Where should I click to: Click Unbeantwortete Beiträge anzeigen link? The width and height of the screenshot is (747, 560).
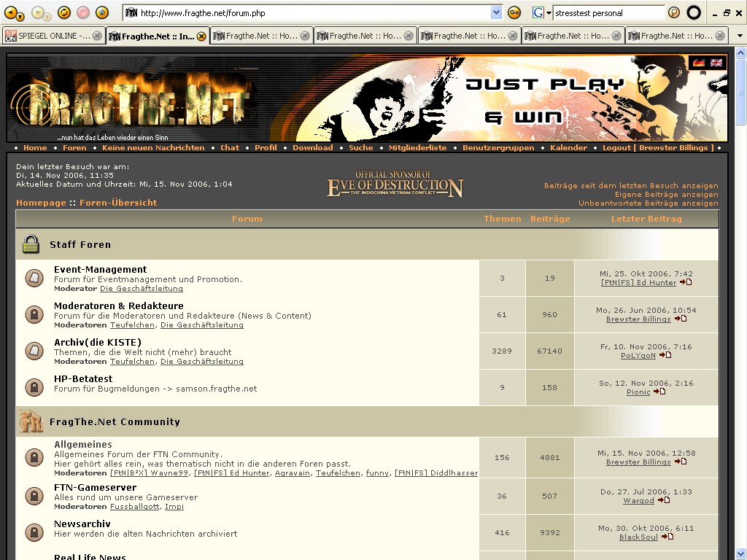click(648, 203)
